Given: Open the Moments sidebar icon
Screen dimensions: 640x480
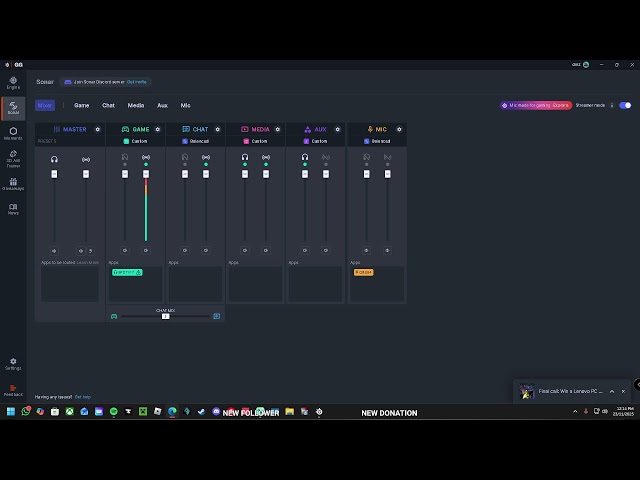Looking at the screenshot, I should (x=13, y=132).
